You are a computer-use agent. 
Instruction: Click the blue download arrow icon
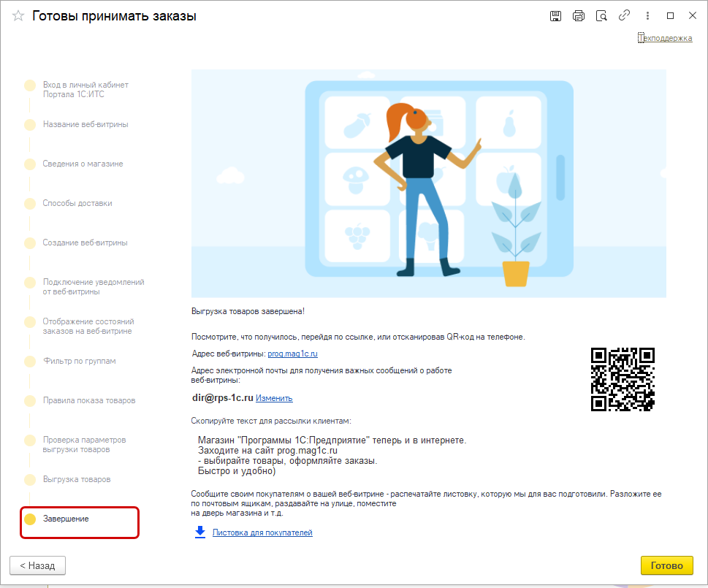(x=200, y=532)
